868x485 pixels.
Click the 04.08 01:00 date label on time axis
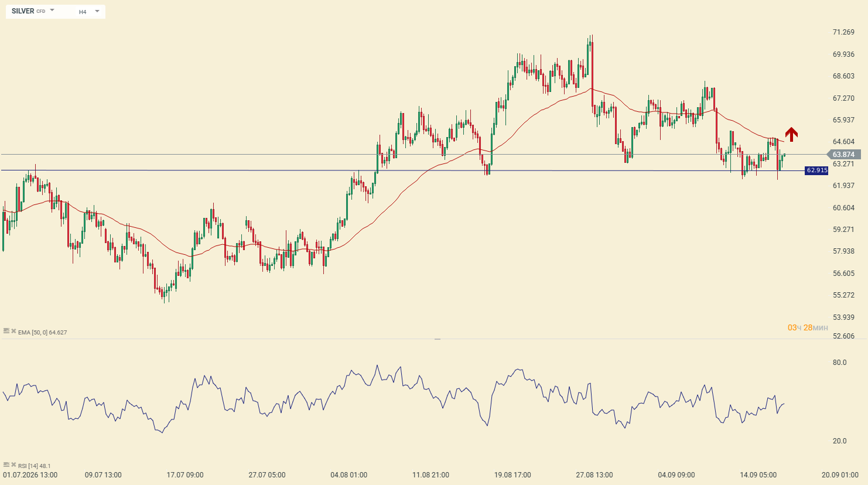point(348,474)
